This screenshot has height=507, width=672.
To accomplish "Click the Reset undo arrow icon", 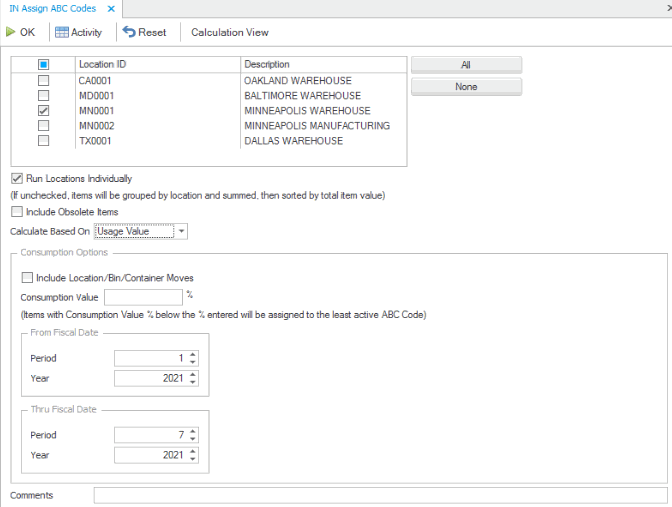I will pos(129,32).
